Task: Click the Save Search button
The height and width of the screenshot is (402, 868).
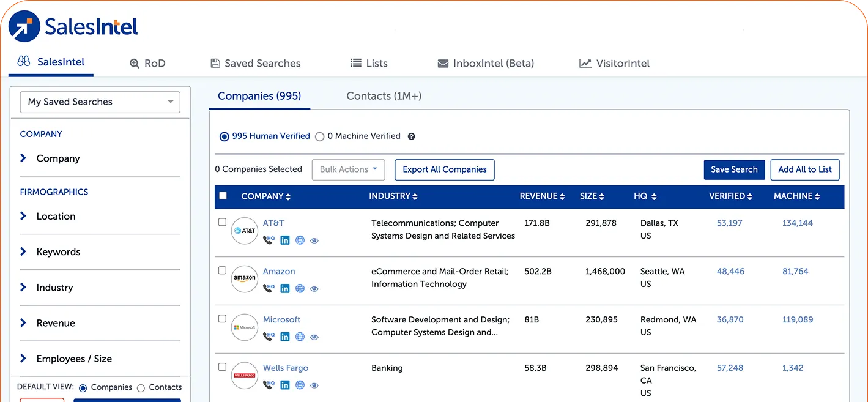Action: (734, 169)
